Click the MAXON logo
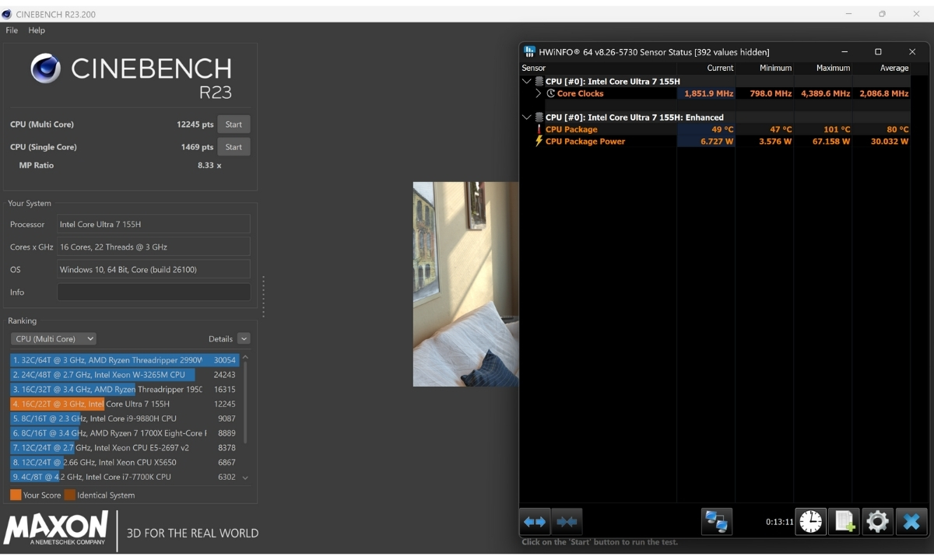934x560 pixels. pyautogui.click(x=56, y=528)
